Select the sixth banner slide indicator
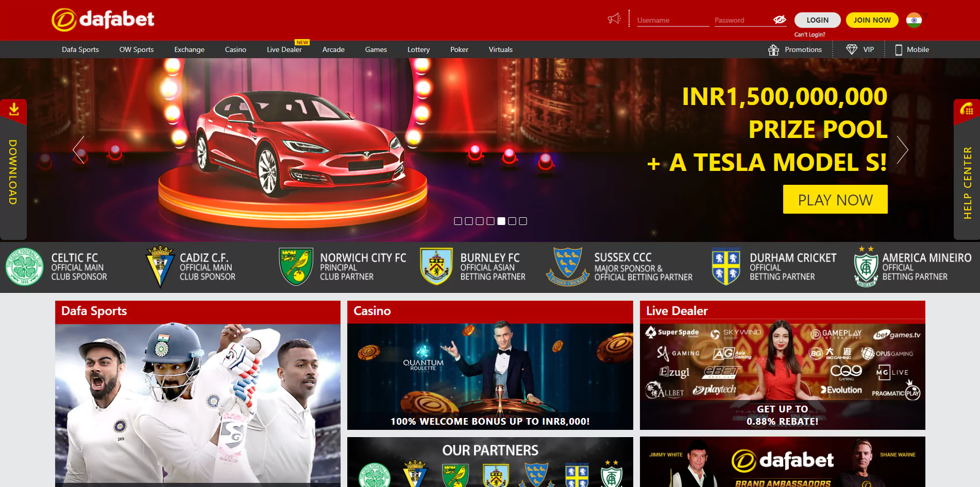Viewport: 980px width, 487px height. click(x=512, y=221)
